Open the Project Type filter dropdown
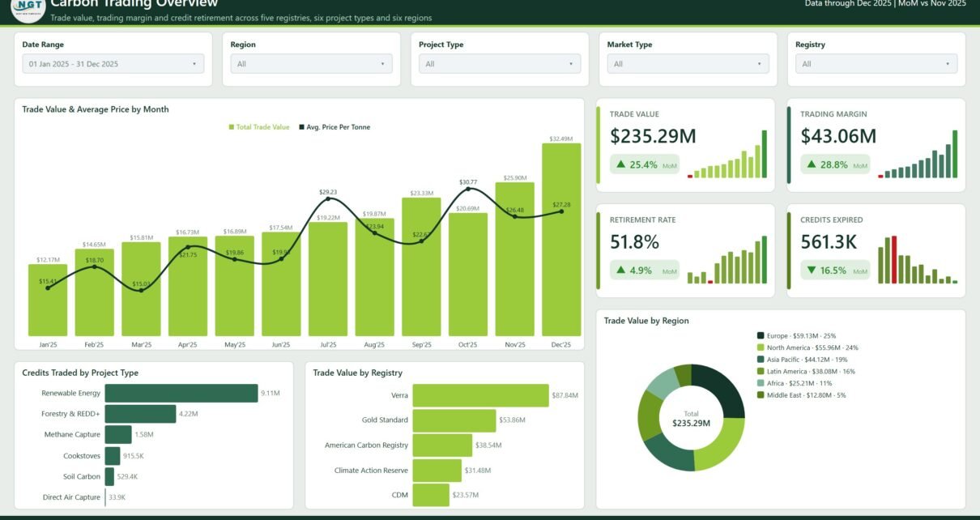Viewport: 980px width, 520px height. 500,64
